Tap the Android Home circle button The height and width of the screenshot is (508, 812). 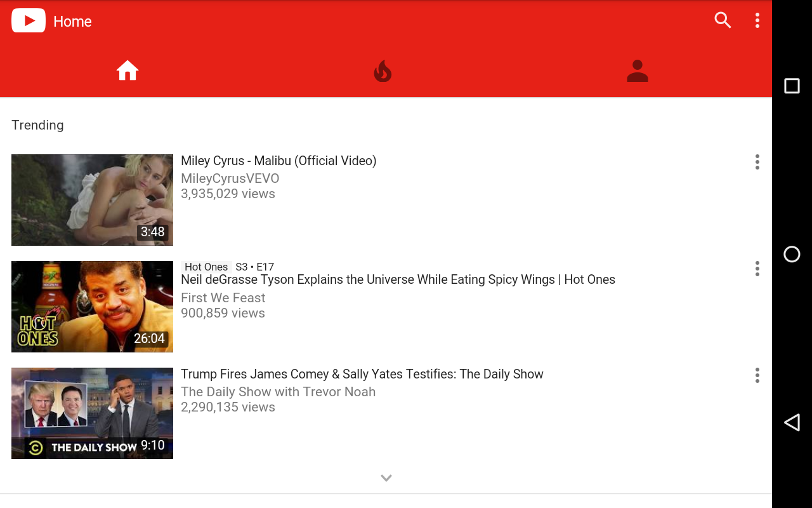792,254
